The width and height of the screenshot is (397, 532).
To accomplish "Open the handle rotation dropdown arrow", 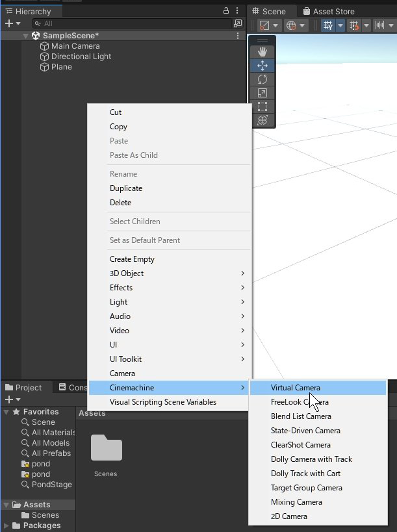I will coord(302,25).
